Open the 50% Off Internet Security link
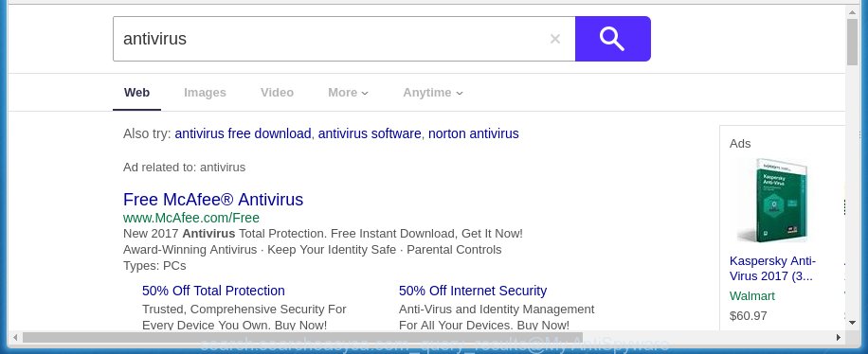The width and height of the screenshot is (868, 354). [473, 291]
